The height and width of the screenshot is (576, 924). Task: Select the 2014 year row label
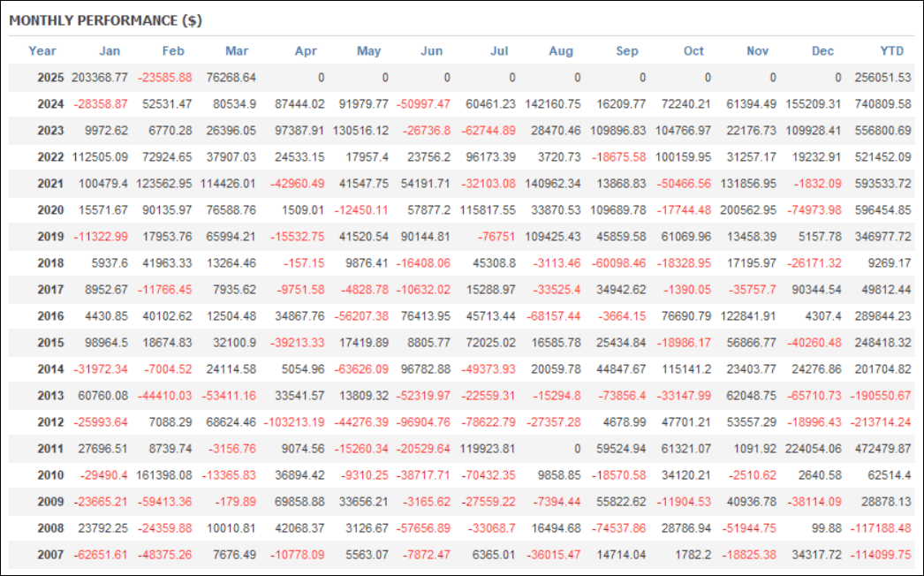(x=50, y=369)
